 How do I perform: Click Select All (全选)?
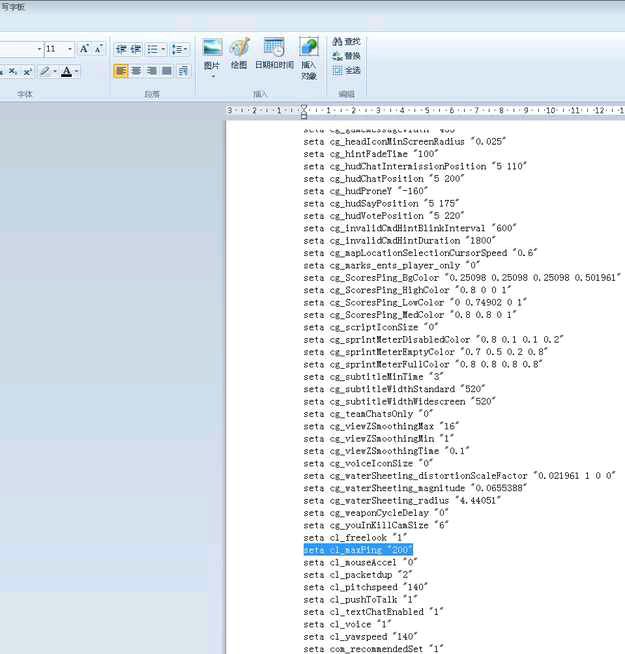point(346,70)
